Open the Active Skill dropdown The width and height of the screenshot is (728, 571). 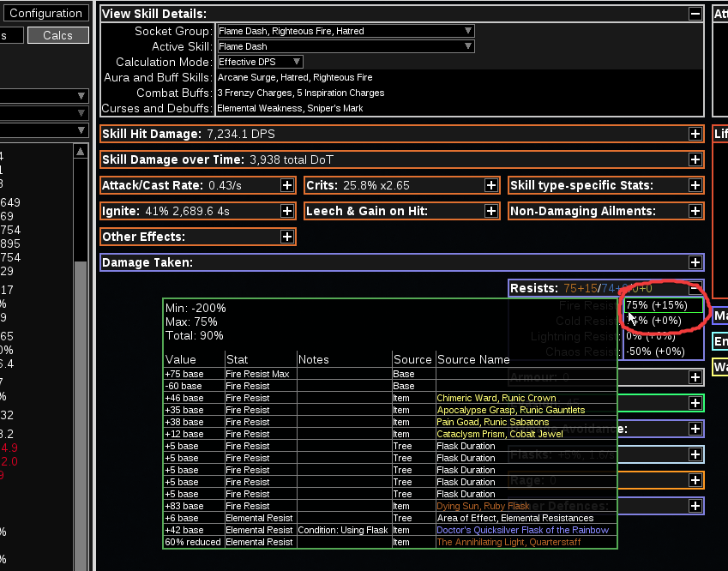coord(468,45)
